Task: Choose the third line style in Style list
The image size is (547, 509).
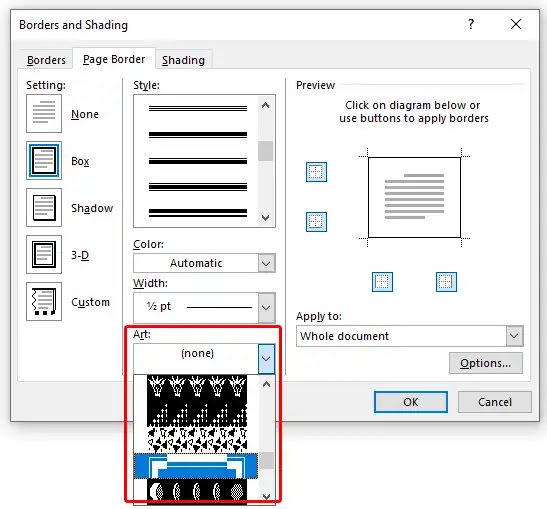Action: coord(198,161)
